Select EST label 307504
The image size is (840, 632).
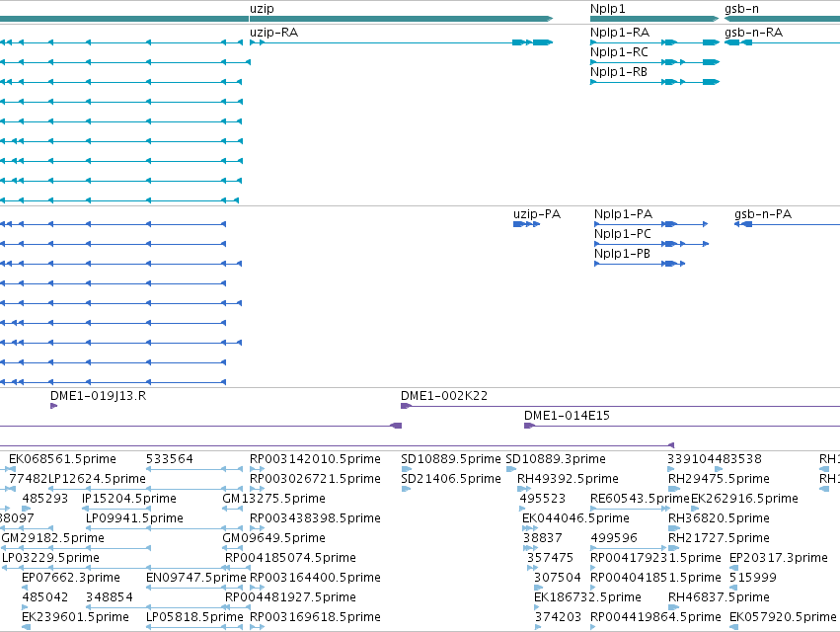click(x=557, y=579)
